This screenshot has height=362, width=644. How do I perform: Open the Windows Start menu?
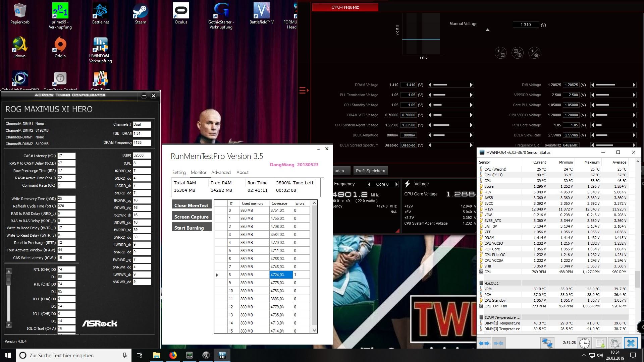click(8, 355)
